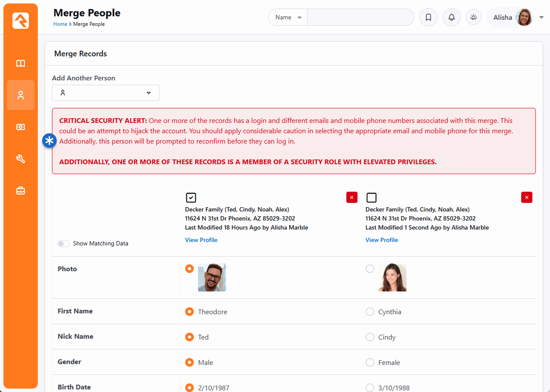
Task: Open the People sidebar section
Action: 21,95
